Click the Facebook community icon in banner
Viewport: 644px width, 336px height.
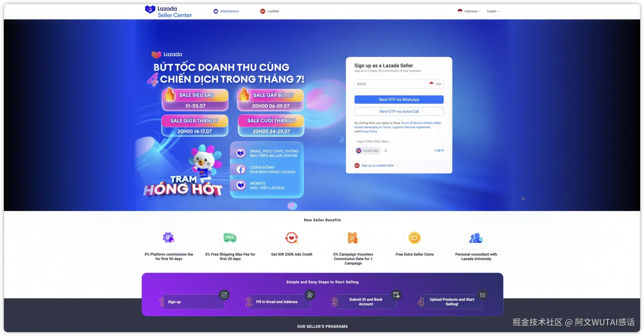click(x=240, y=170)
